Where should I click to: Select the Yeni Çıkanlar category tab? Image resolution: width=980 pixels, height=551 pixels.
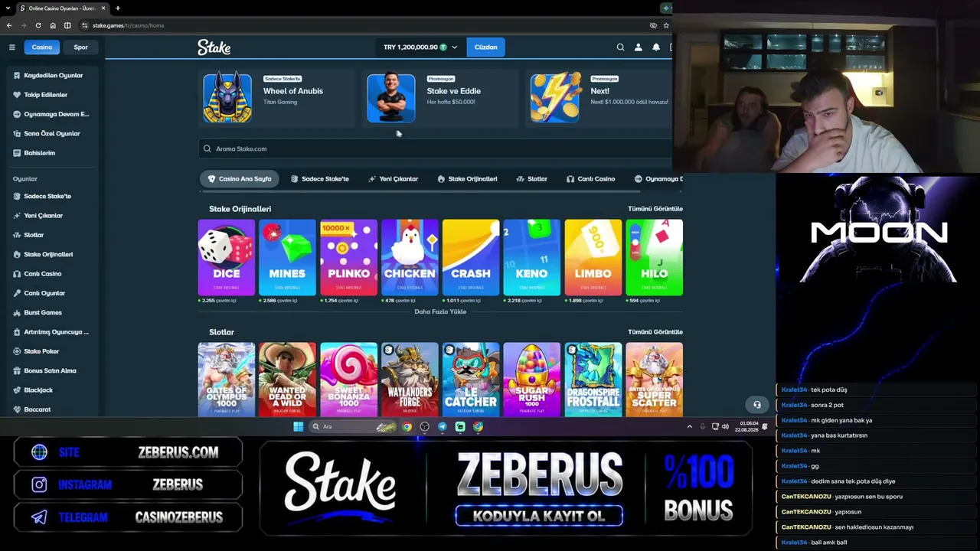point(393,179)
